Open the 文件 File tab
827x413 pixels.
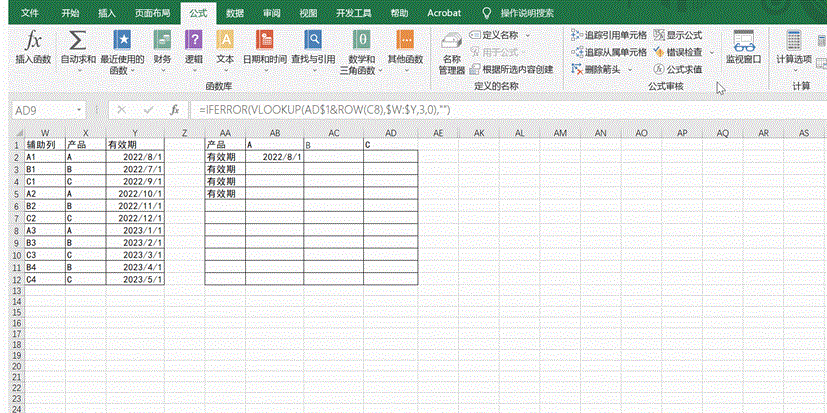(x=31, y=13)
